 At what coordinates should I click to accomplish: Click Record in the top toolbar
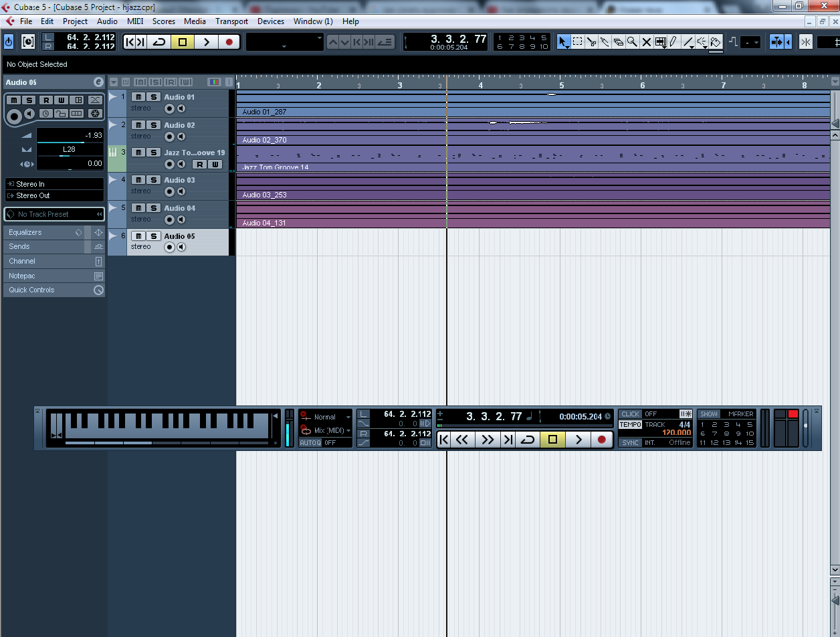229,42
